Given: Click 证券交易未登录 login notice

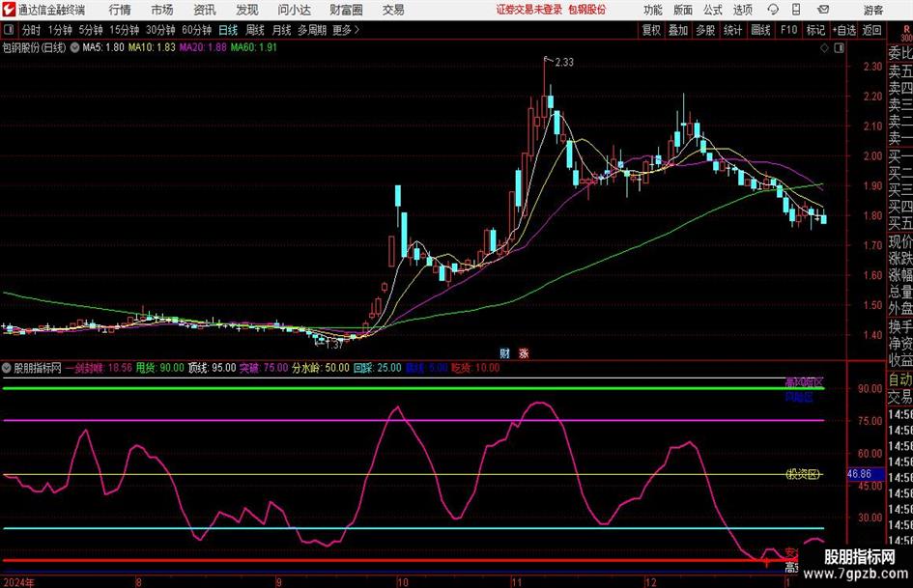Looking at the screenshot, I should pos(529,10).
